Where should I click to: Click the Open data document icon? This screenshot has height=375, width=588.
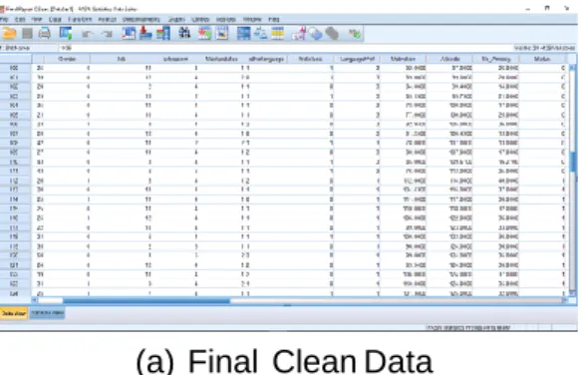[9, 33]
